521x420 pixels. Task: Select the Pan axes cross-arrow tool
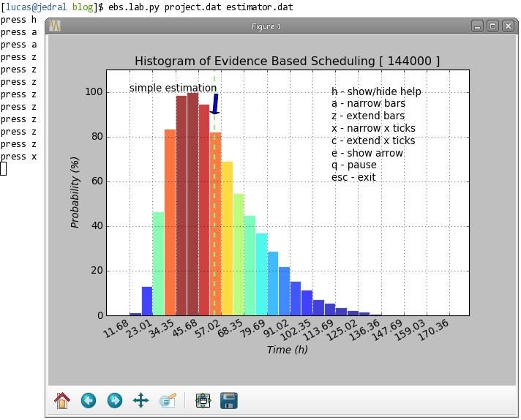[141, 400]
